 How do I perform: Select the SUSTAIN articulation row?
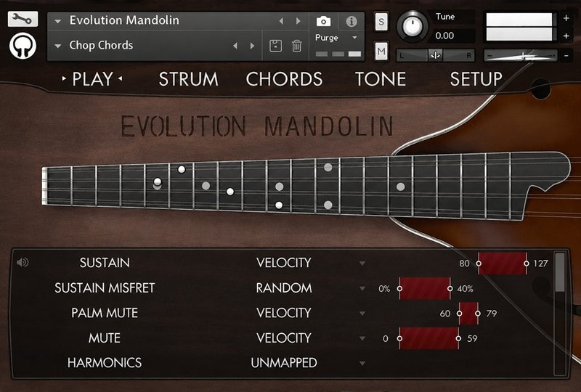pos(105,263)
